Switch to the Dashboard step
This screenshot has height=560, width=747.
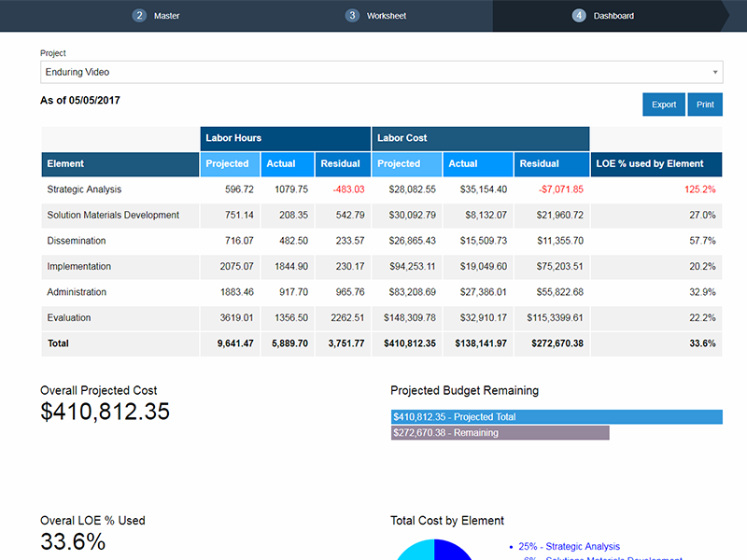[x=613, y=16]
